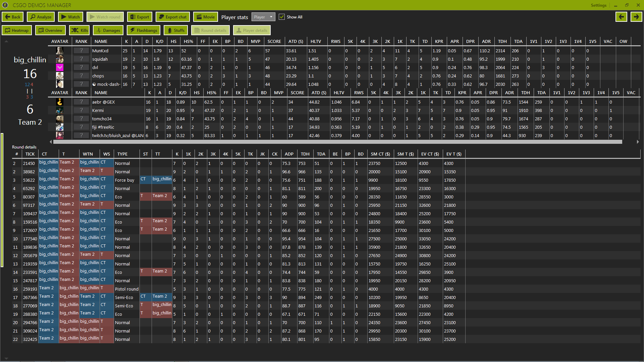Viewport: 644px width, 362px height.
Task: Sort team one table by ADR
Action: (486, 41)
